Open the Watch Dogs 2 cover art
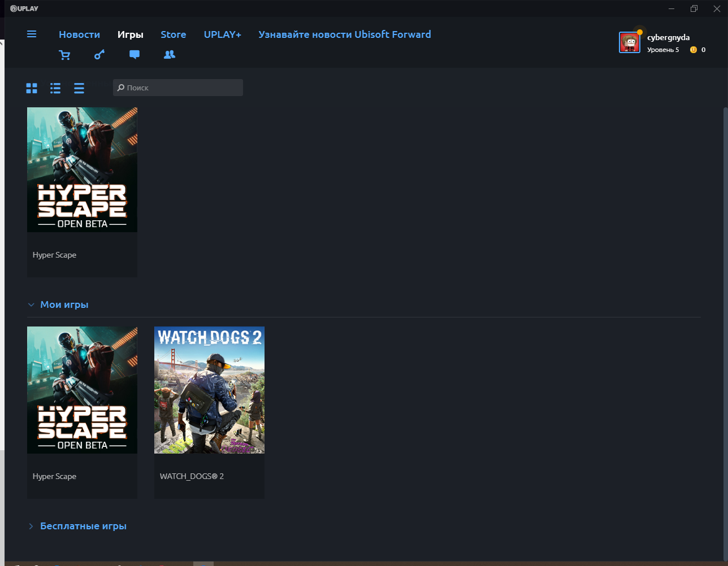Screen dimensions: 728x566 [209, 390]
